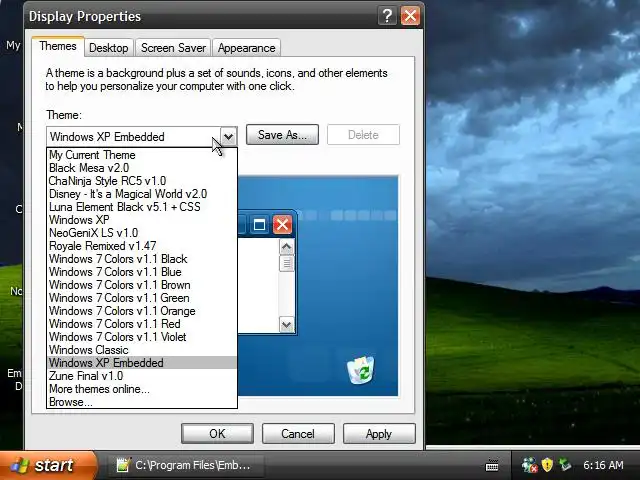Screen dimensions: 640x480
Task: Select My Current Theme from list
Action: coord(142,155)
